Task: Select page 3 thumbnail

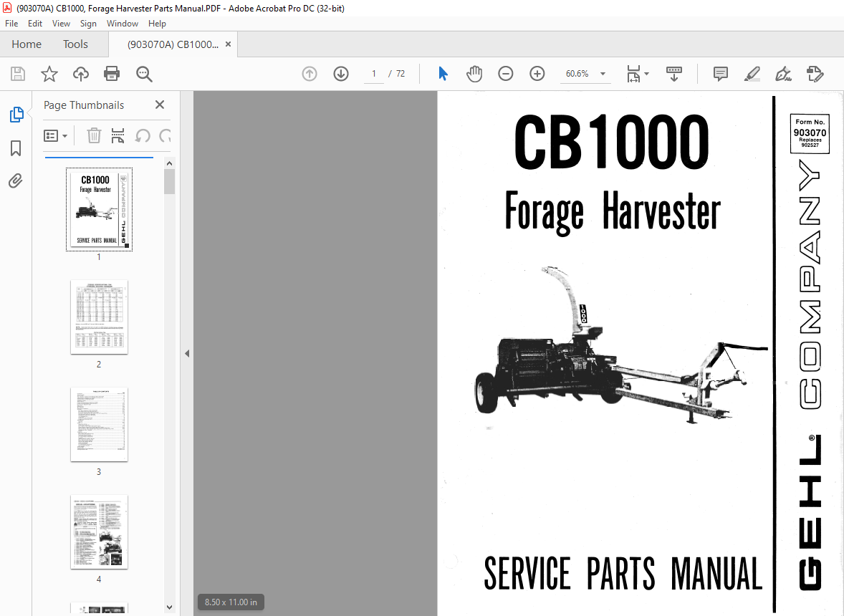Action: click(99, 425)
